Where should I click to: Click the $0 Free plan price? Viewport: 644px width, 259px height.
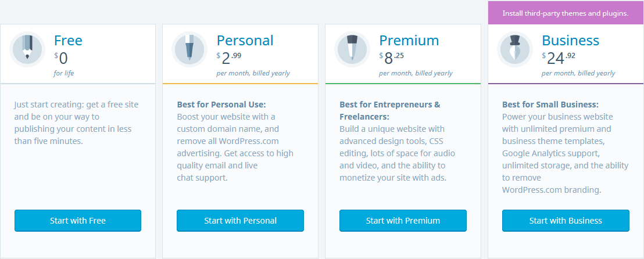(61, 59)
